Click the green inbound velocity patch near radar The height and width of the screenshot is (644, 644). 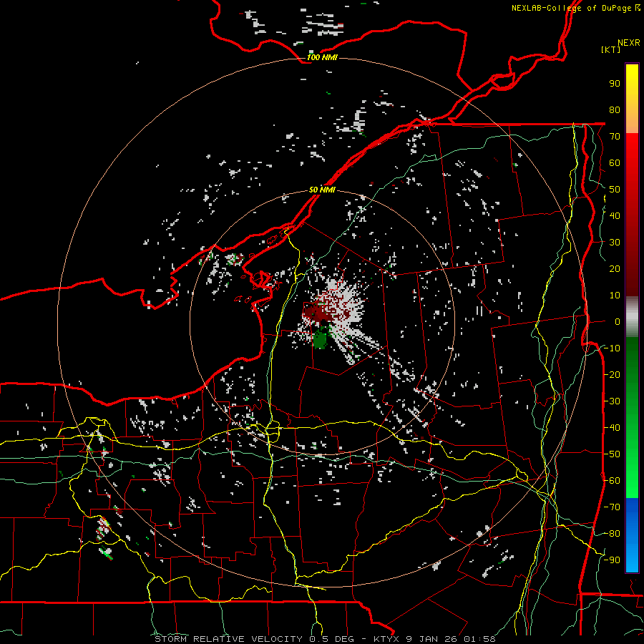[x=320, y=339]
